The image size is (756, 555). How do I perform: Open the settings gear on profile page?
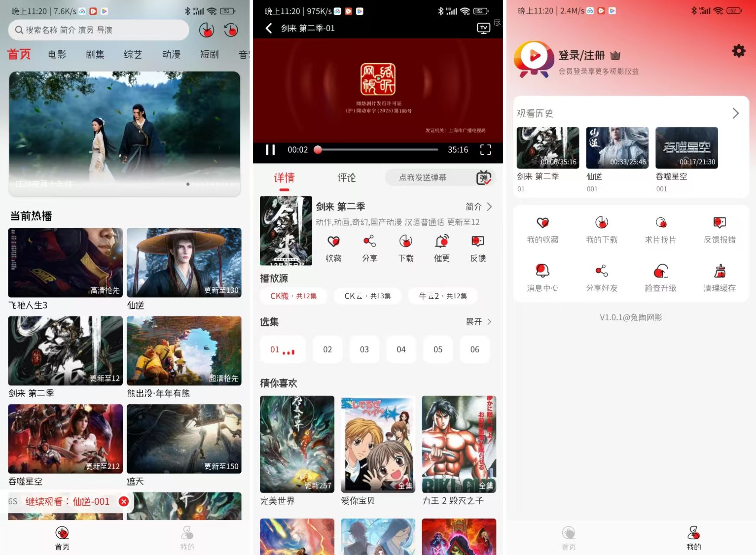(738, 51)
